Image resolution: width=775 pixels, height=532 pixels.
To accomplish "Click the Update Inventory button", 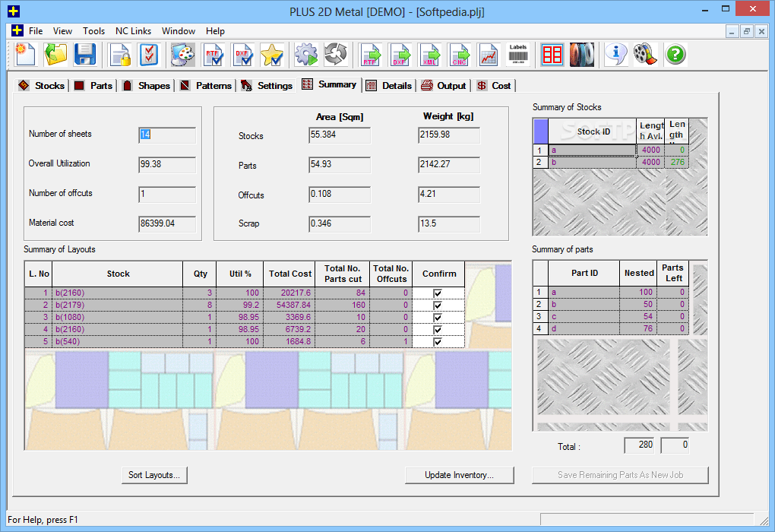I will point(459,475).
